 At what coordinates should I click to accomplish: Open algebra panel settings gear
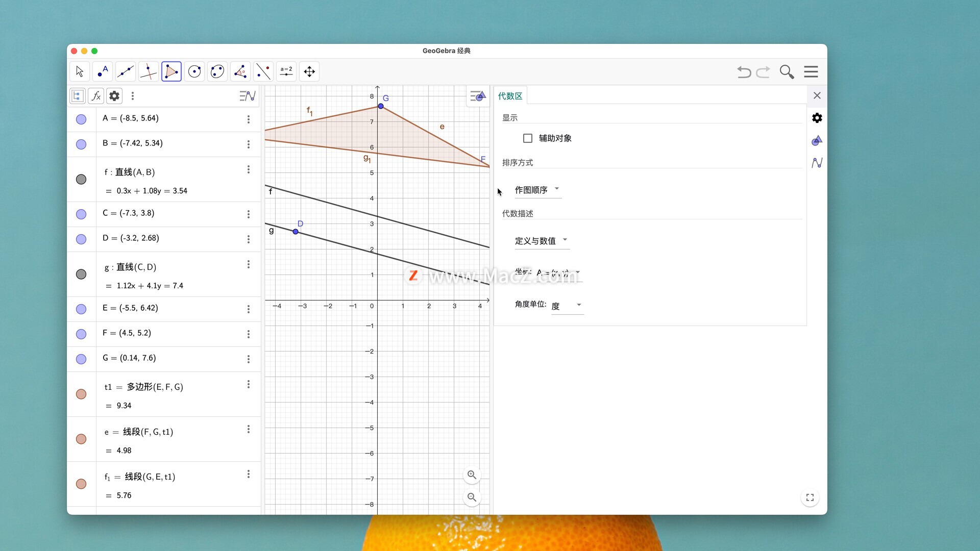[x=114, y=96]
